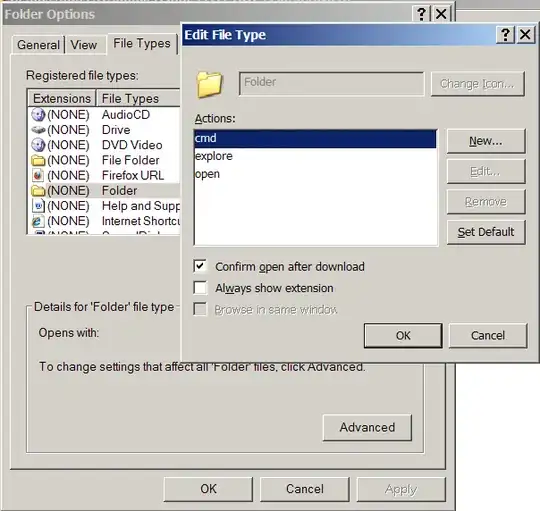The height and width of the screenshot is (511, 540).
Task: Click Cancel at bottom of Folder Options
Action: coord(305,489)
